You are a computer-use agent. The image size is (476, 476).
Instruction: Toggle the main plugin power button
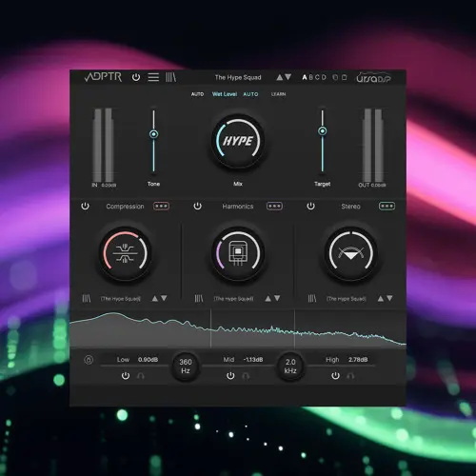pyautogui.click(x=136, y=77)
